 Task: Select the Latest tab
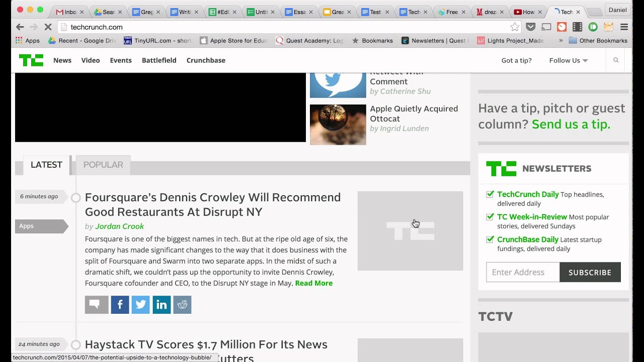[46, 165]
